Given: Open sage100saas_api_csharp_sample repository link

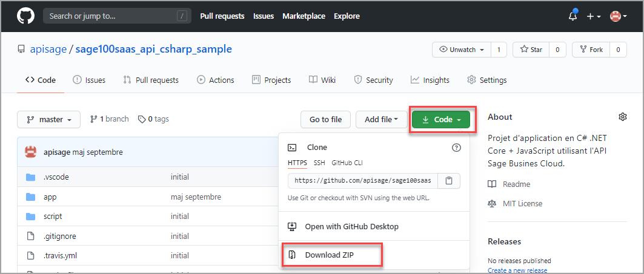Looking at the screenshot, I should tap(154, 49).
